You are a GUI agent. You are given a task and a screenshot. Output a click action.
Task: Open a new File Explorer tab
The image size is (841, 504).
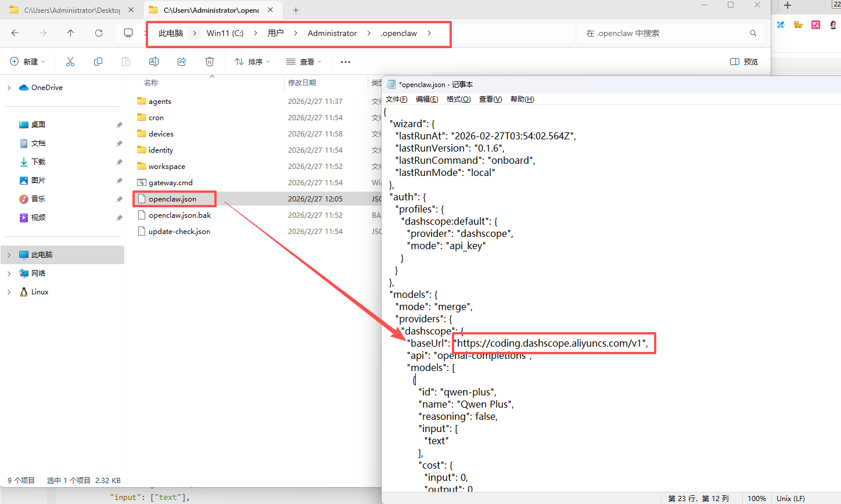click(296, 10)
